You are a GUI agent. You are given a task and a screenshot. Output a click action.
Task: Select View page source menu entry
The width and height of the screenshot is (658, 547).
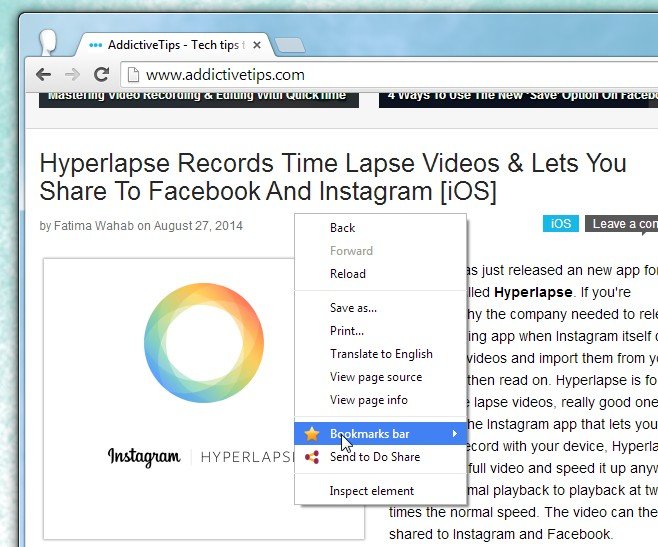tap(381, 377)
